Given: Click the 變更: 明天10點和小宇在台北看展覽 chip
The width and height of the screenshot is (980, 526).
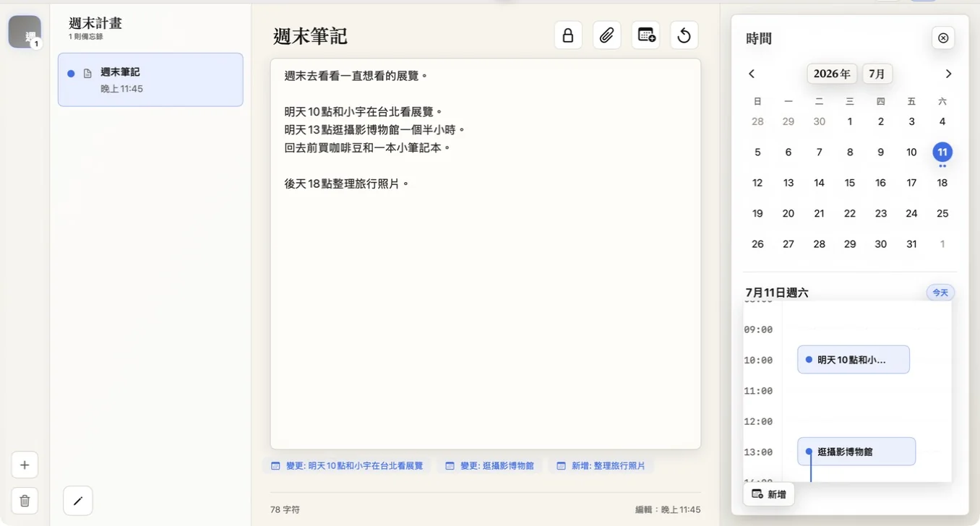Looking at the screenshot, I should point(347,466).
